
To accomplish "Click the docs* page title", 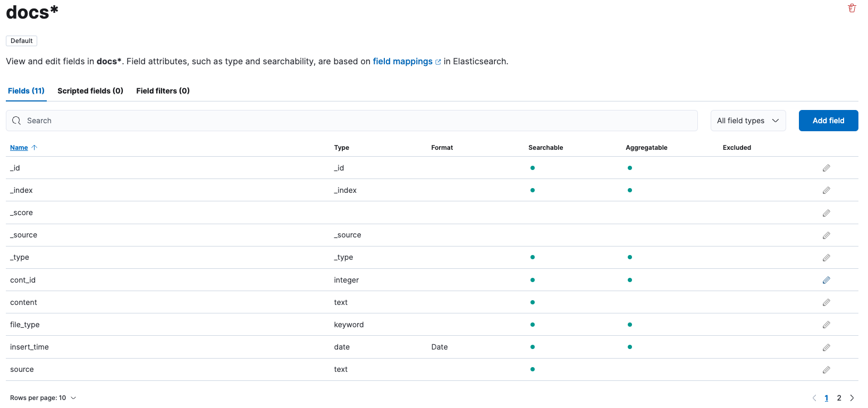I will (x=32, y=12).
